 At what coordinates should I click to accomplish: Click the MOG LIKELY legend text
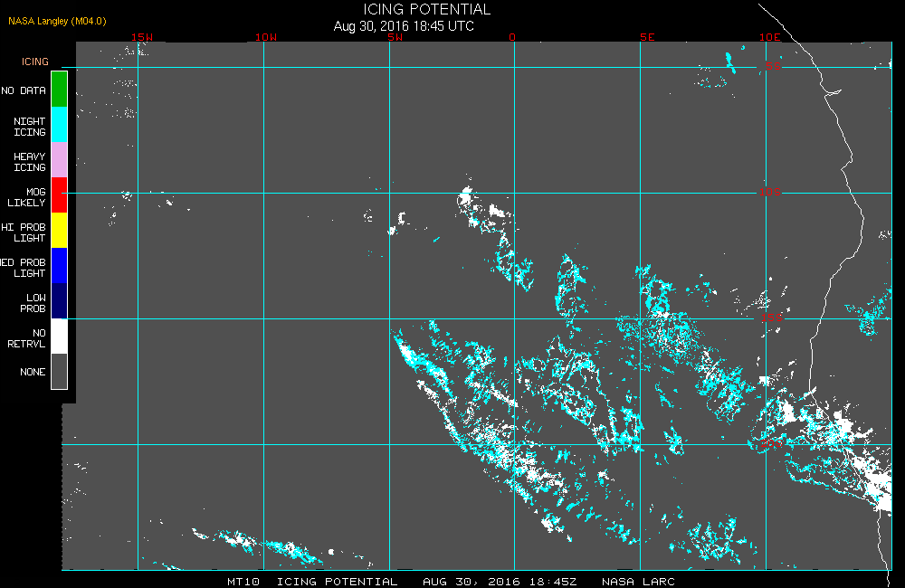26,197
